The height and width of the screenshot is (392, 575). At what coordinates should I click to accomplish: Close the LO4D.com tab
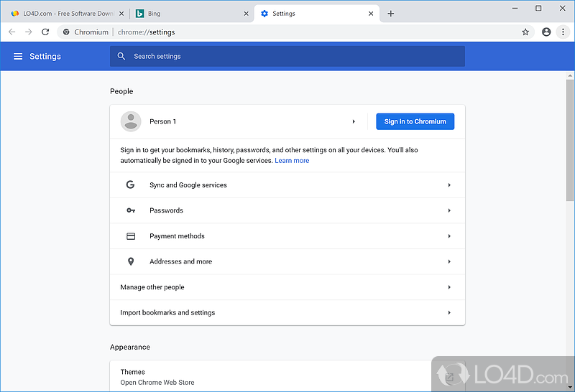121,14
